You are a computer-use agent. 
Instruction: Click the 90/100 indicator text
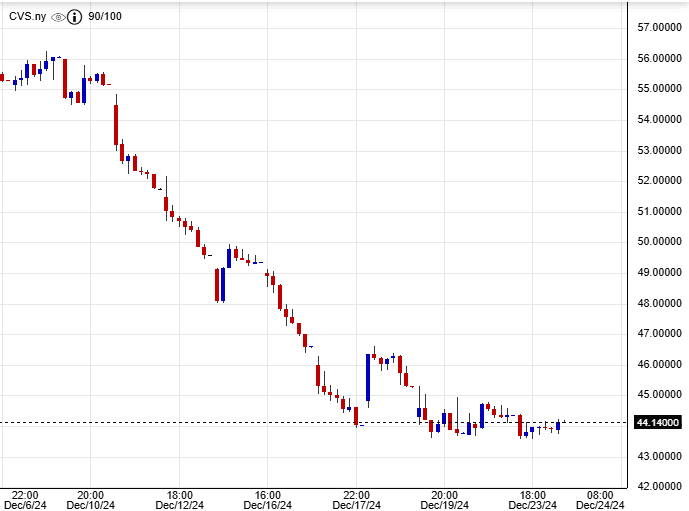[105, 17]
